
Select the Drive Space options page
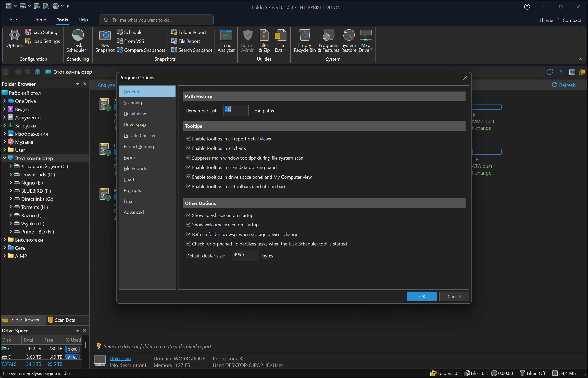pos(147,124)
